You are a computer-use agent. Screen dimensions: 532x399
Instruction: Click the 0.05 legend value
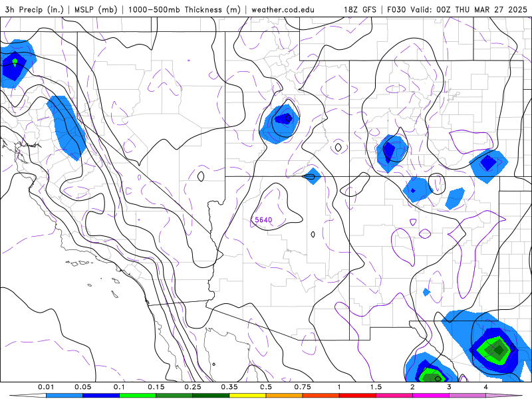[x=82, y=387]
